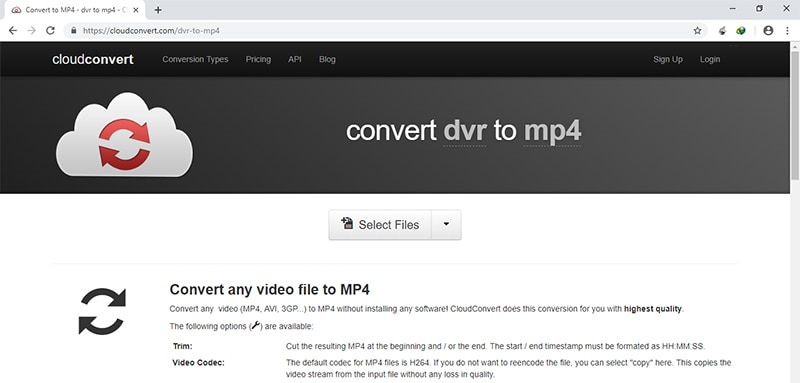Click the Login link

pyautogui.click(x=710, y=59)
